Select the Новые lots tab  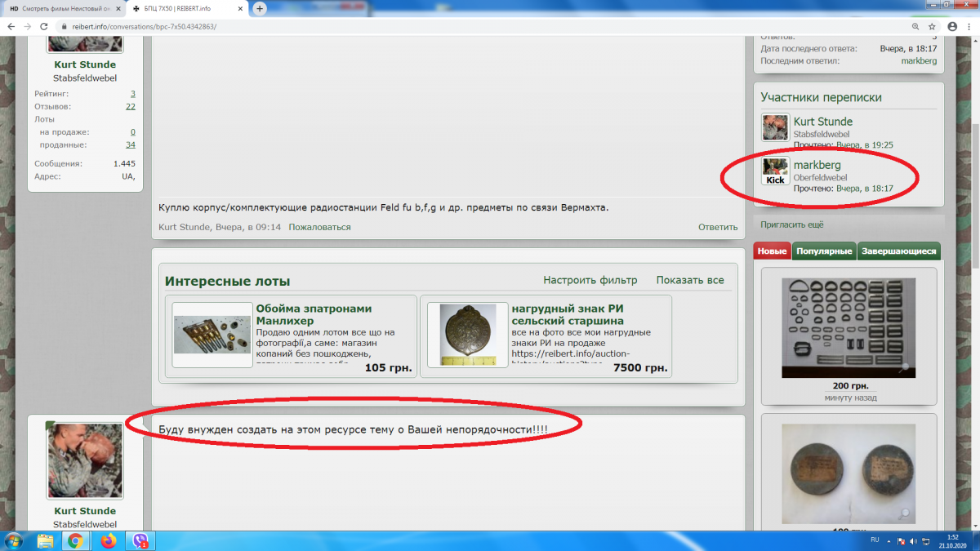tap(772, 251)
